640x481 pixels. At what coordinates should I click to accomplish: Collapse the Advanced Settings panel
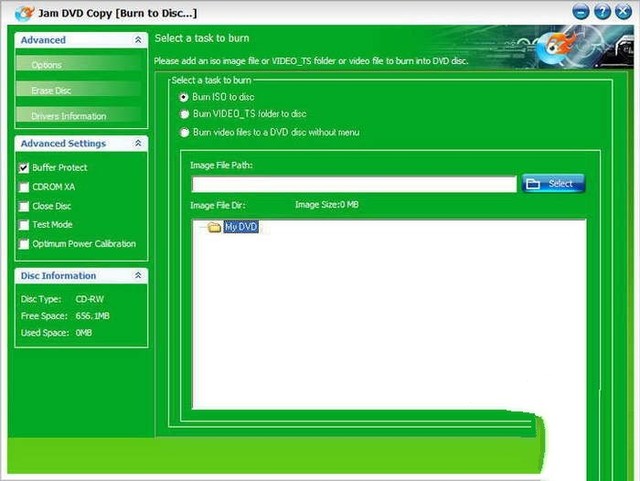138,143
